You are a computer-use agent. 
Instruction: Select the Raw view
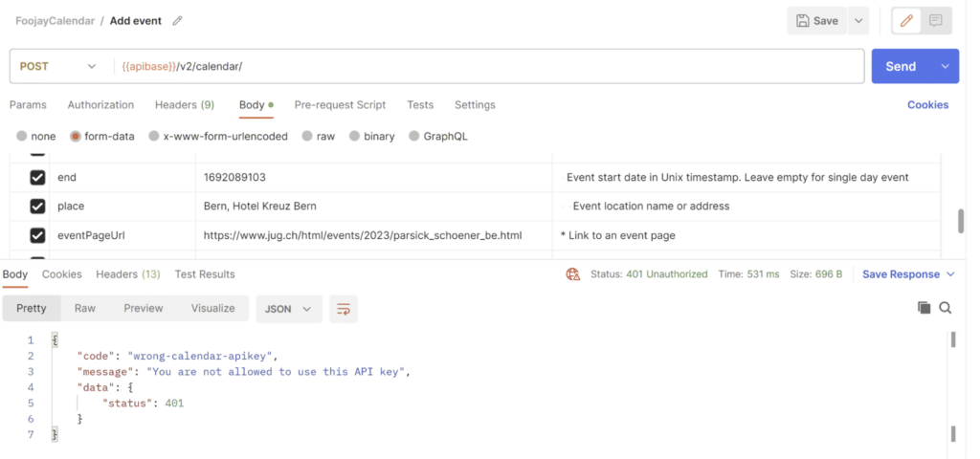[x=85, y=309]
